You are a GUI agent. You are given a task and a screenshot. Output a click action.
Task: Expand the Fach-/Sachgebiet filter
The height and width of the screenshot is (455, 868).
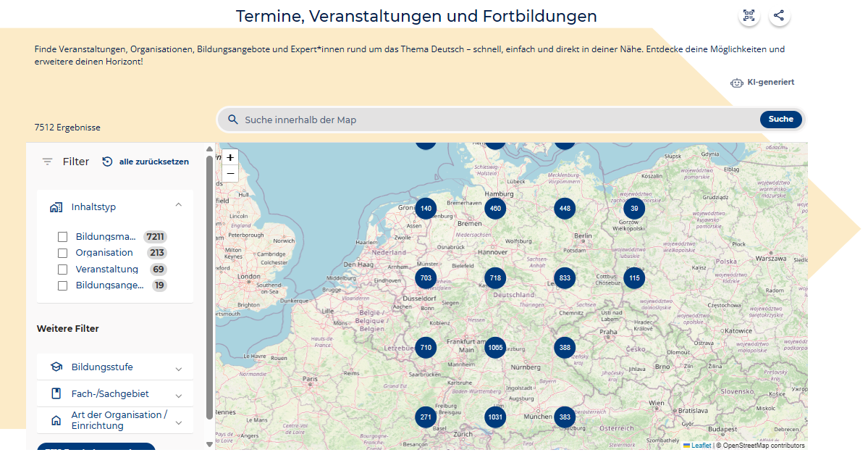(178, 395)
